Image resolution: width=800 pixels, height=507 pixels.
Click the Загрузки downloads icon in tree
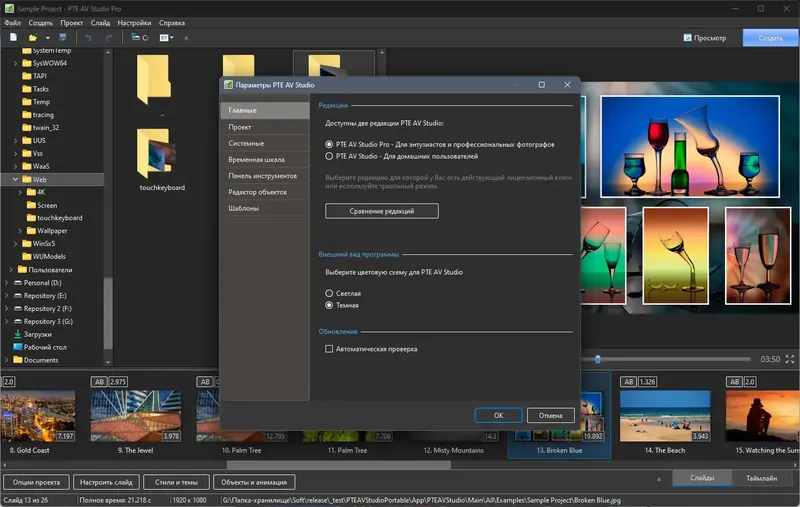(x=17, y=334)
